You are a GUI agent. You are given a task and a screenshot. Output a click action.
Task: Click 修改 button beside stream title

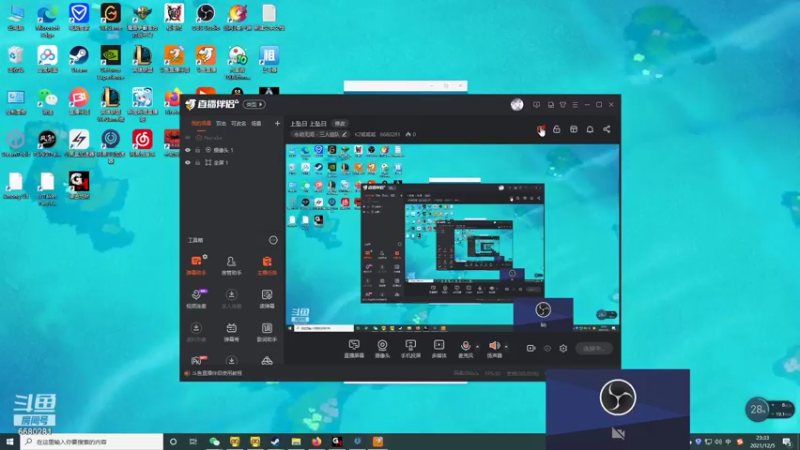tap(340, 123)
